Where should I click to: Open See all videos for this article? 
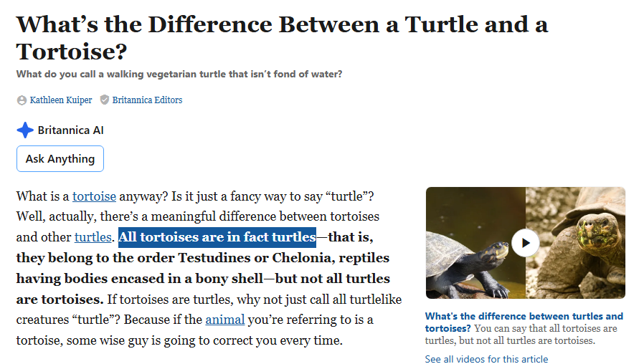click(x=486, y=359)
